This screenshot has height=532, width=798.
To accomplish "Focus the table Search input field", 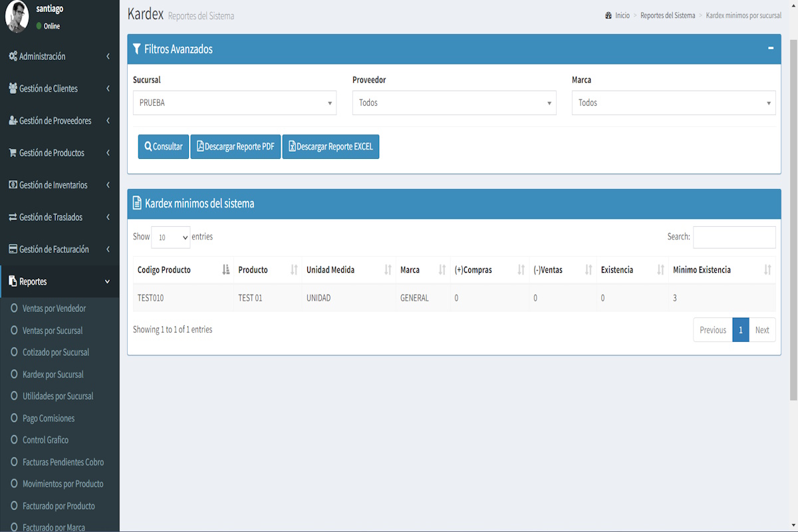I will (x=733, y=237).
